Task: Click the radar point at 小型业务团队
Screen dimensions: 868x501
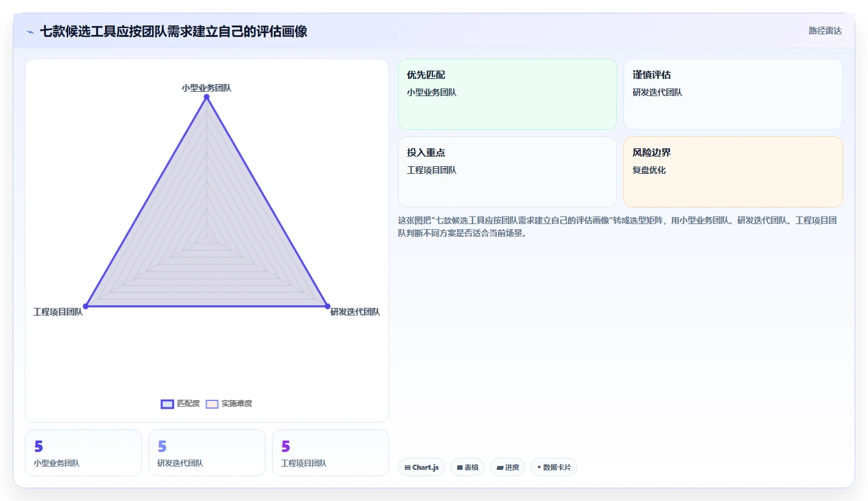Action: (206, 97)
